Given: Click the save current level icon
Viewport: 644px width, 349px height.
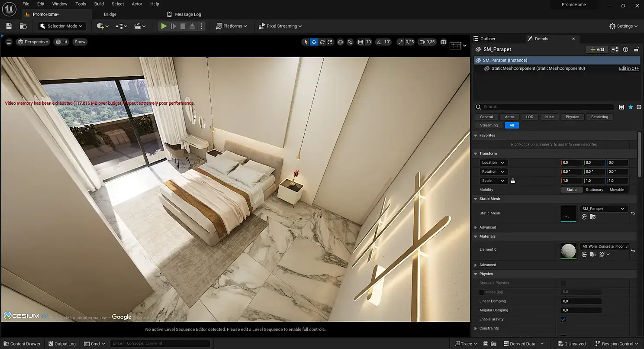Looking at the screenshot, I should [x=9, y=26].
